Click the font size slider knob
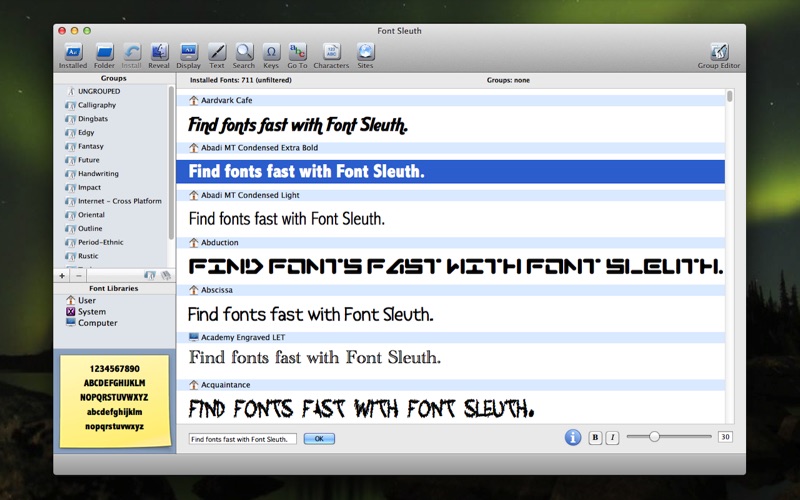Viewport: 800px width, 500px height. (x=654, y=436)
